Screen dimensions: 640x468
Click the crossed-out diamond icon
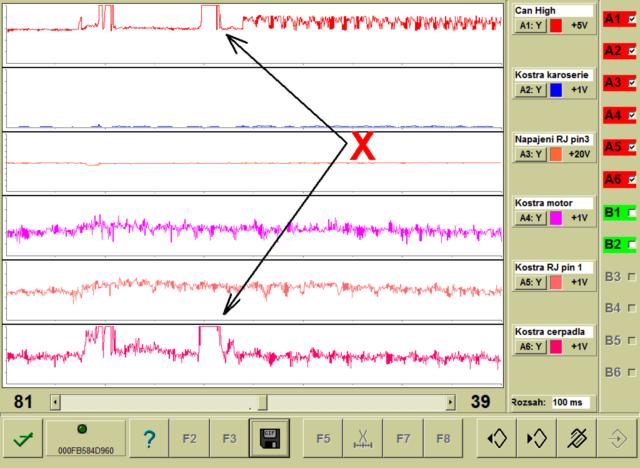tap(577, 439)
